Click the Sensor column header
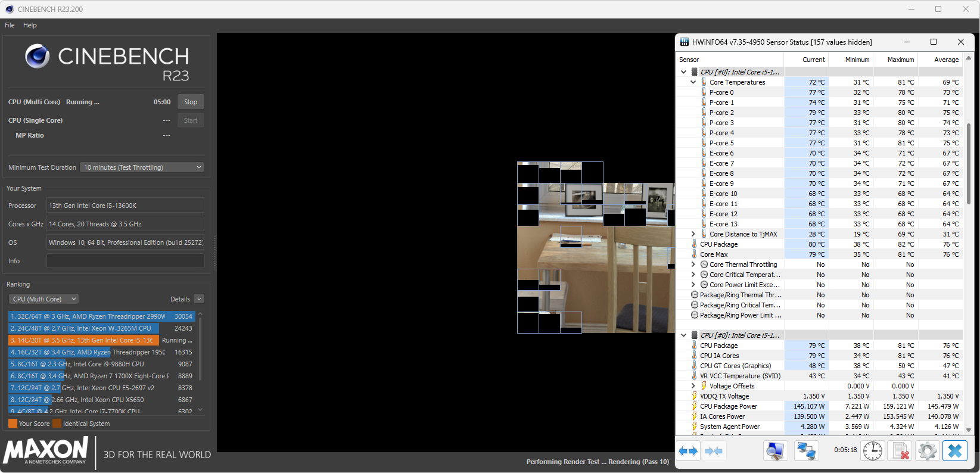This screenshot has width=980, height=473. [x=730, y=60]
